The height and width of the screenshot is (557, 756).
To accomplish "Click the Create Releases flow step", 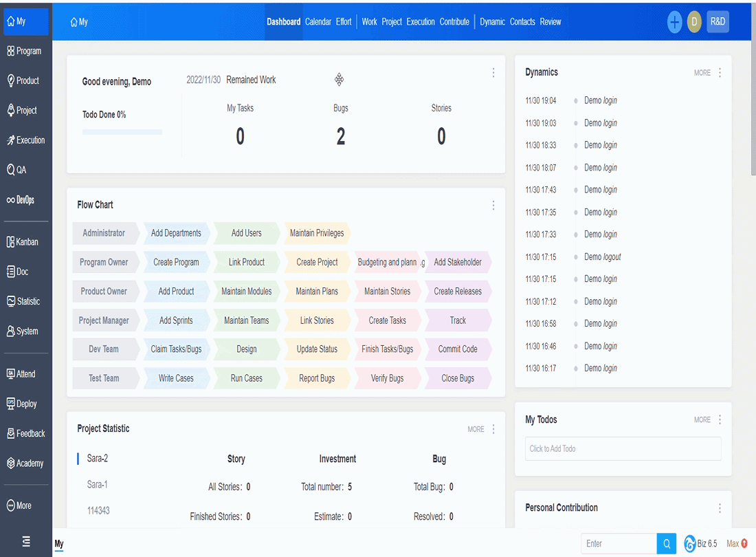I will [x=458, y=292].
